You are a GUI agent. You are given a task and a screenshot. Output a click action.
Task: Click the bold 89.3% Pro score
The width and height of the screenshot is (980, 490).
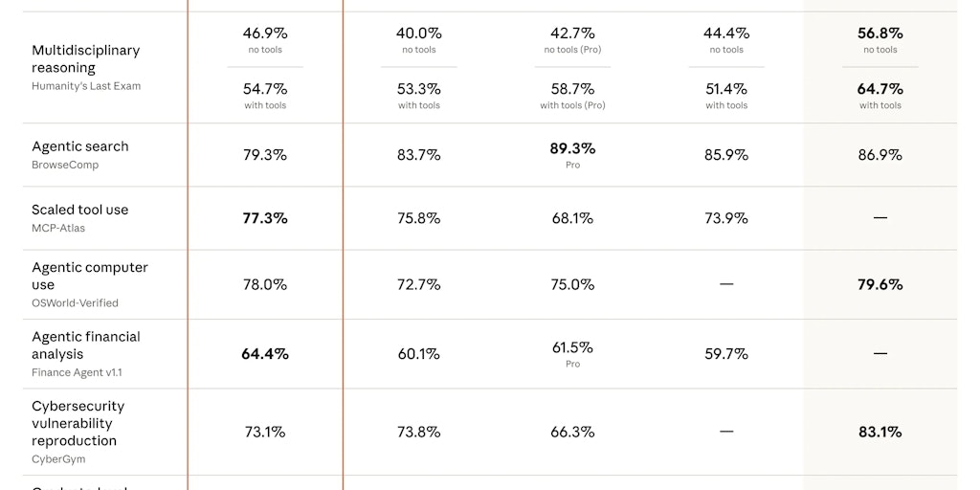[x=572, y=148]
